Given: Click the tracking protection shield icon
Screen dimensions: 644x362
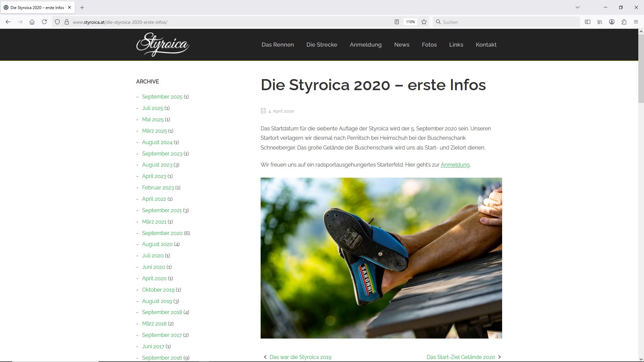Looking at the screenshot, I should tap(57, 22).
